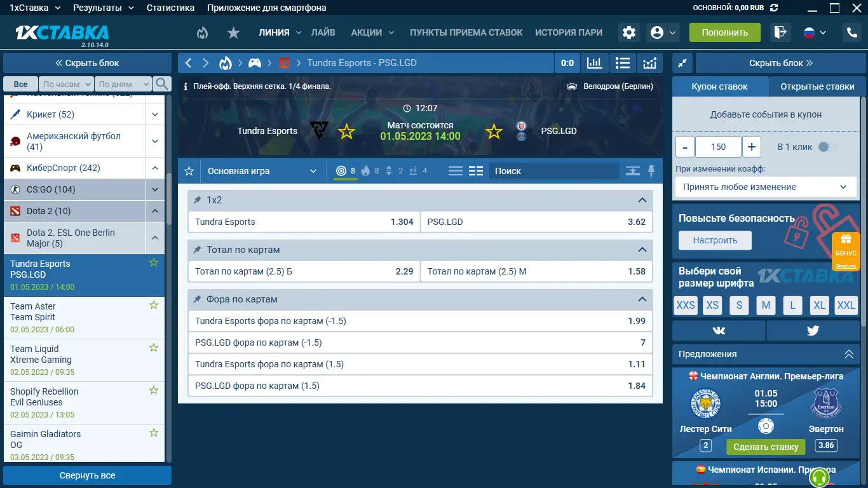Click the market "Поиск" search field
The image size is (868, 488).
(x=553, y=171)
